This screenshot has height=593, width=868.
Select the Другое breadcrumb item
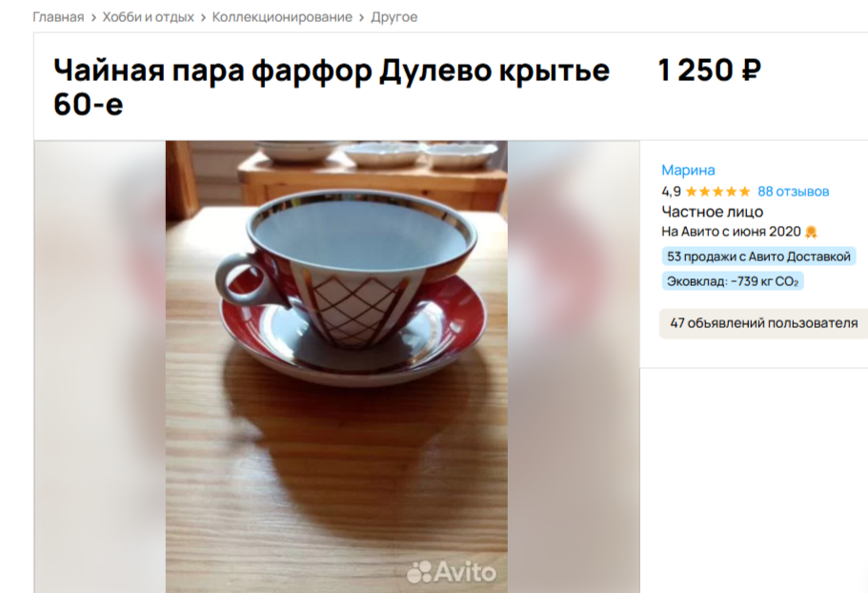(394, 17)
